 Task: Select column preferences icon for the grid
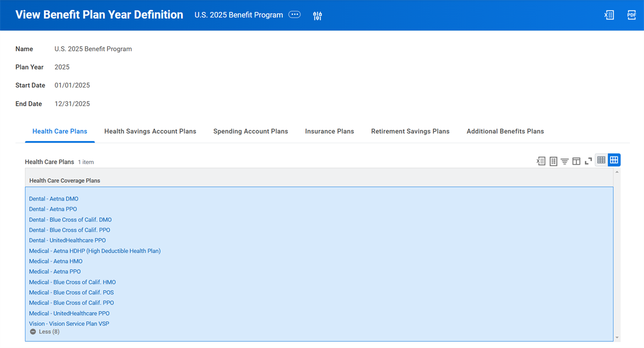(576, 161)
